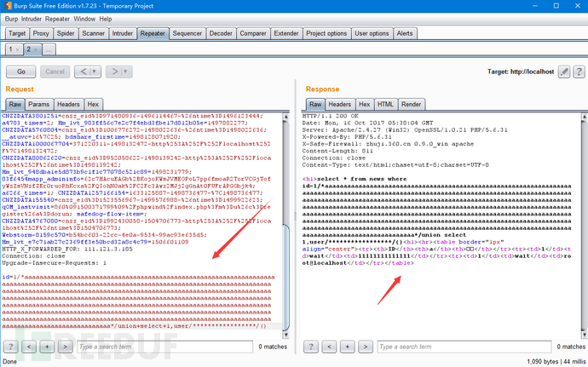588x367 pixels.
Task: Send the request with Go button
Action: (21, 72)
